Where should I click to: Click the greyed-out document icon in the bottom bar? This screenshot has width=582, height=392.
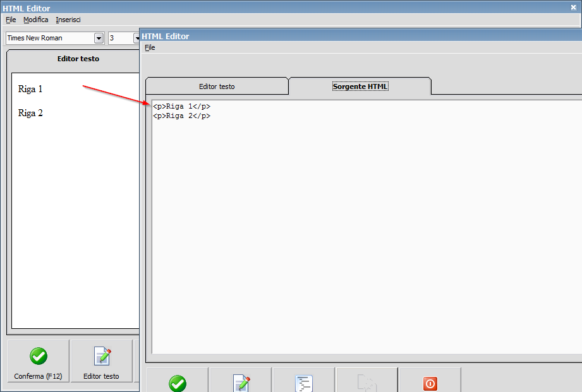(367, 383)
